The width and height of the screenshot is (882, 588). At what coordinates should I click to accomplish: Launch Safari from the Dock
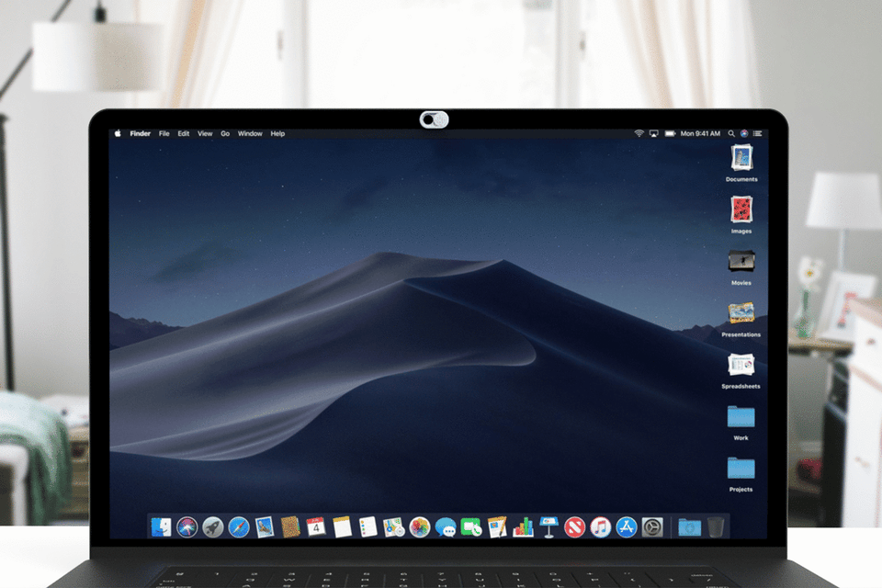(239, 527)
